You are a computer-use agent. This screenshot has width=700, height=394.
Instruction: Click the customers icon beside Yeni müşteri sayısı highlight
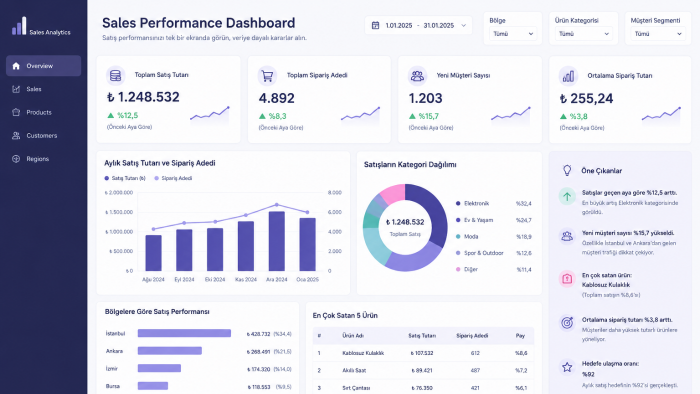(567, 236)
